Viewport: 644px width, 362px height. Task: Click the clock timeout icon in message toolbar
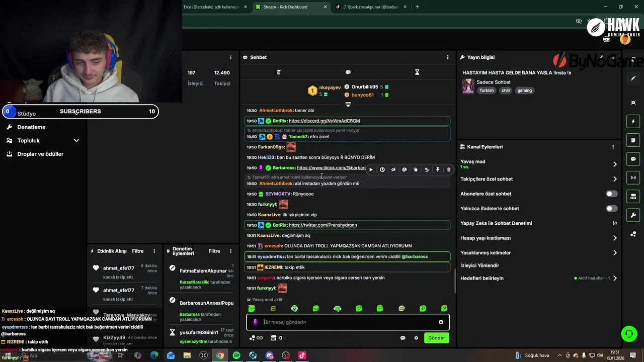coord(382,170)
